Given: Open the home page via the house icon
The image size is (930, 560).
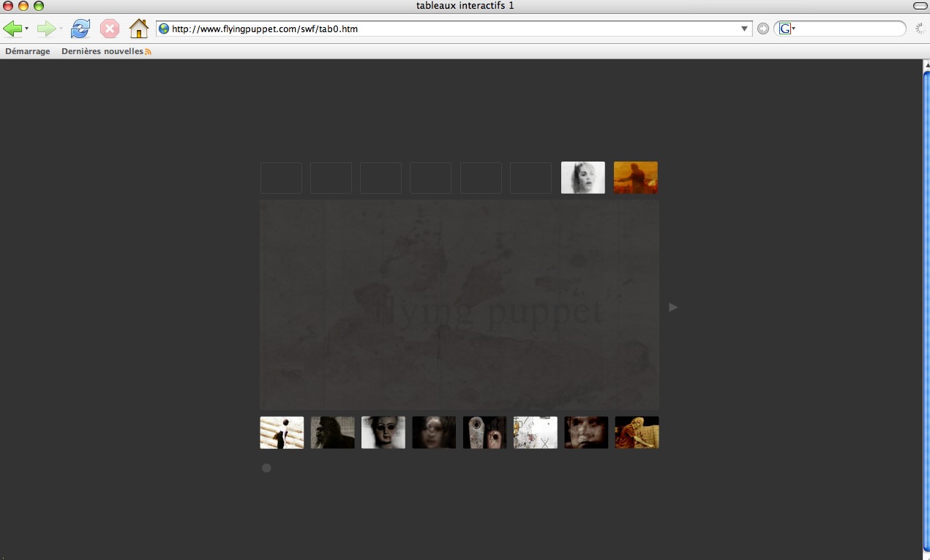Looking at the screenshot, I should (x=139, y=29).
